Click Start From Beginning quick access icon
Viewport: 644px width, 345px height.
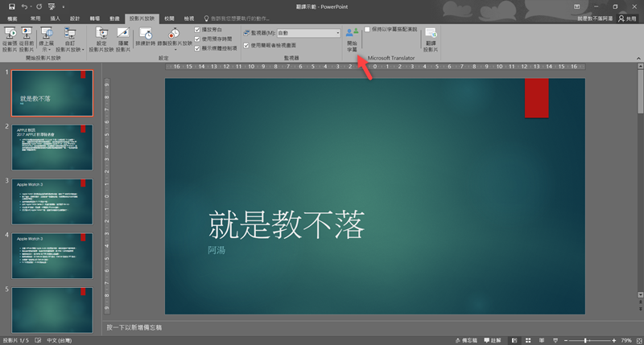click(52, 6)
